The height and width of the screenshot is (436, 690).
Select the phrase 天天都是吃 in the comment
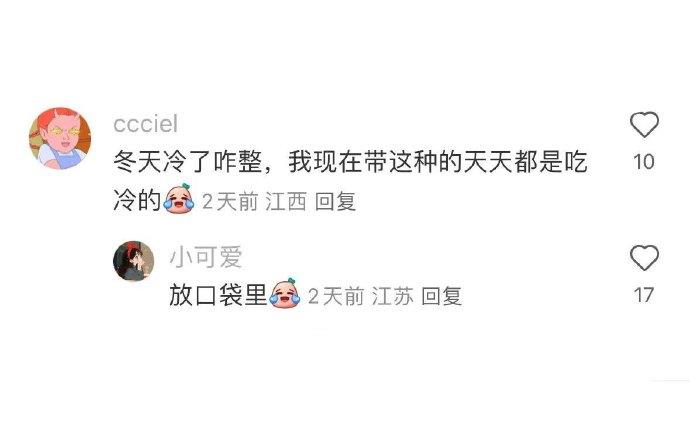point(525,161)
